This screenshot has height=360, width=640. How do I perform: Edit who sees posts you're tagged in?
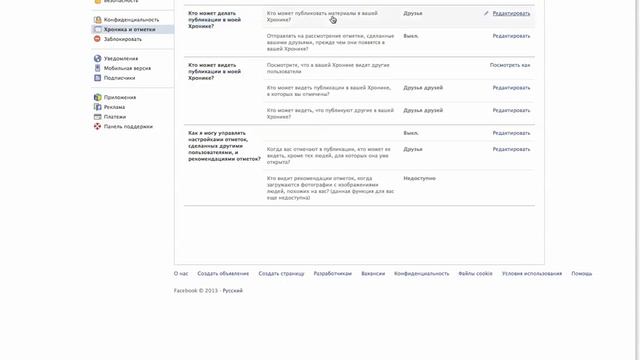coord(511,88)
